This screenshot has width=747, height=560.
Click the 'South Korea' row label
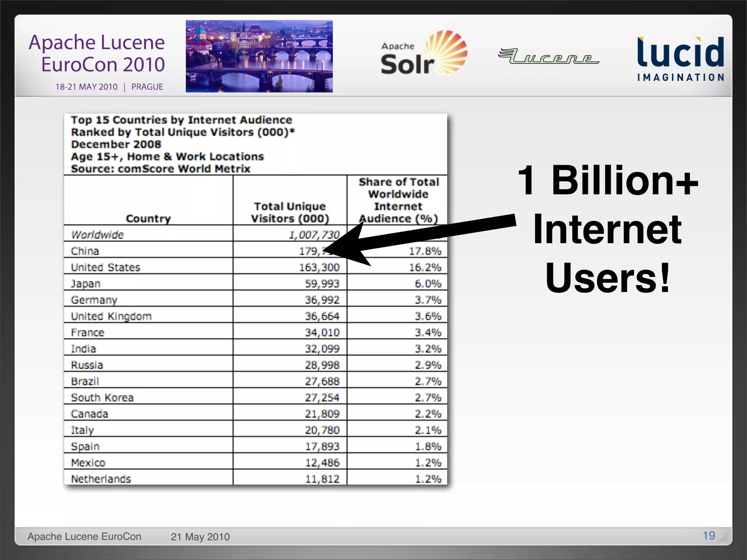102,397
